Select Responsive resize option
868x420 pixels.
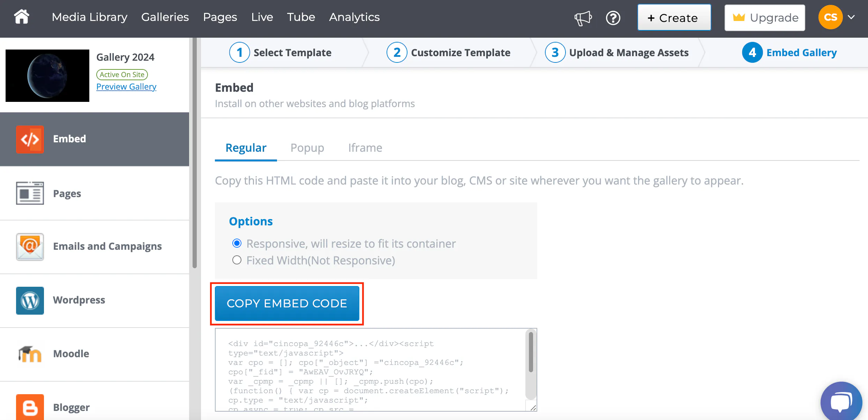pyautogui.click(x=237, y=243)
